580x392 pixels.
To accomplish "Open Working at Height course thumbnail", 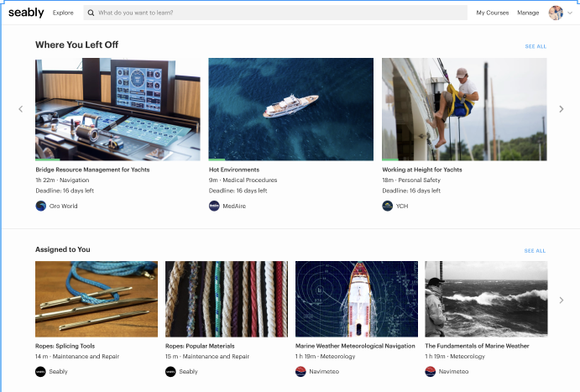I will click(x=464, y=109).
